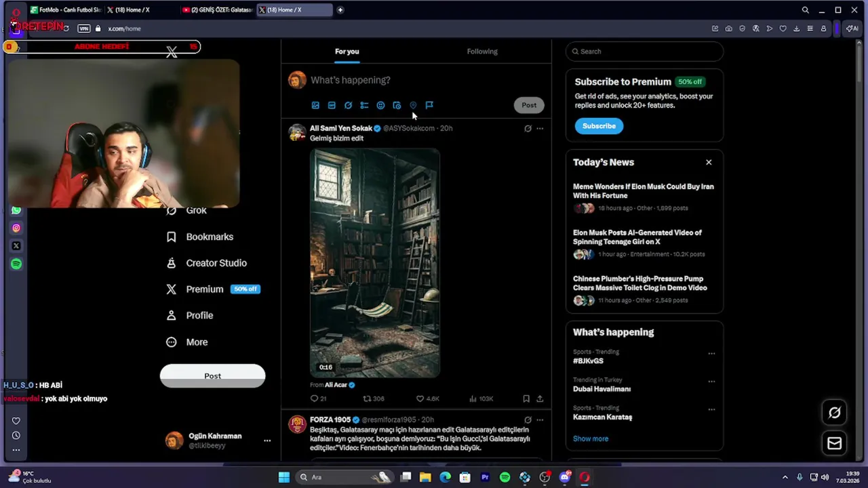
Task: Open Opera downloads icon
Action: click(796, 28)
